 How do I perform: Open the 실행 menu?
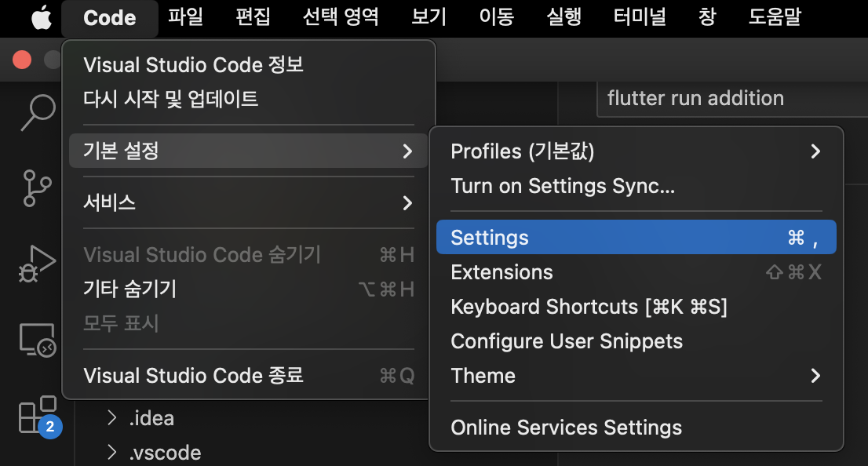564,17
